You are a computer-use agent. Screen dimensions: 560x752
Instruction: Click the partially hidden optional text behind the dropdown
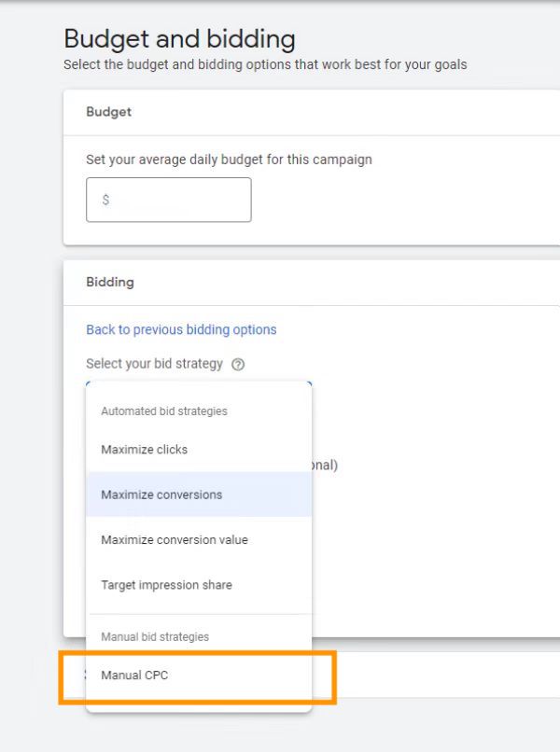pos(325,465)
